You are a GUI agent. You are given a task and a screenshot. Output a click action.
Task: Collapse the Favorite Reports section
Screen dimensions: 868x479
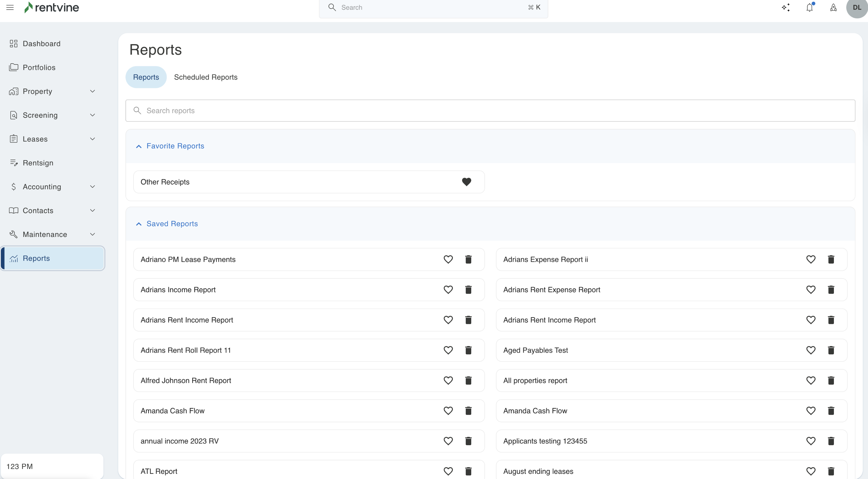coord(138,146)
